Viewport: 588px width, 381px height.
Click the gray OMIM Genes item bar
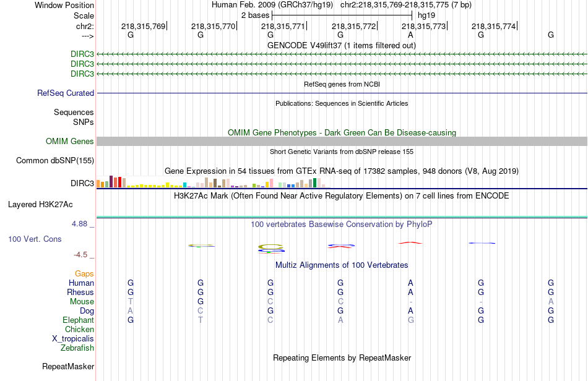342,141
